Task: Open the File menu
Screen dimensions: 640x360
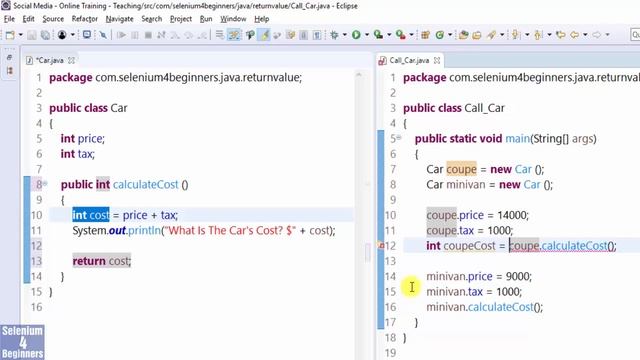Action: (x=9, y=19)
